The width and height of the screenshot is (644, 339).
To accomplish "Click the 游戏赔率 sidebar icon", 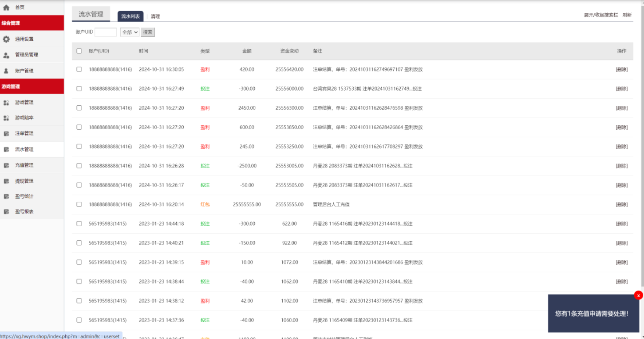I will 6,118.
